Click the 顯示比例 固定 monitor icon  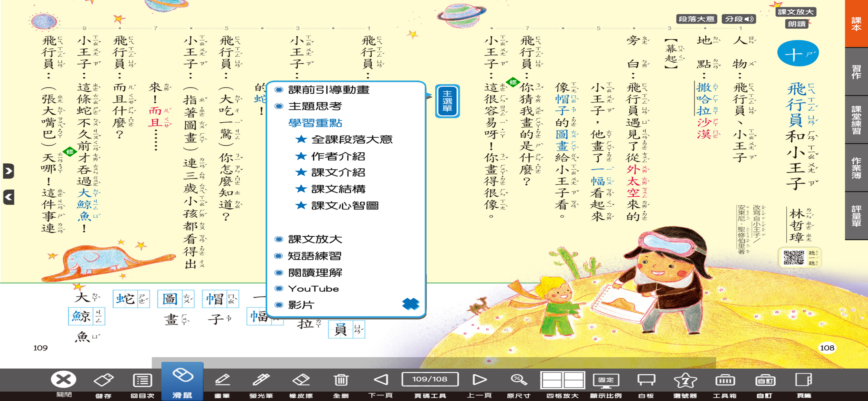click(606, 381)
